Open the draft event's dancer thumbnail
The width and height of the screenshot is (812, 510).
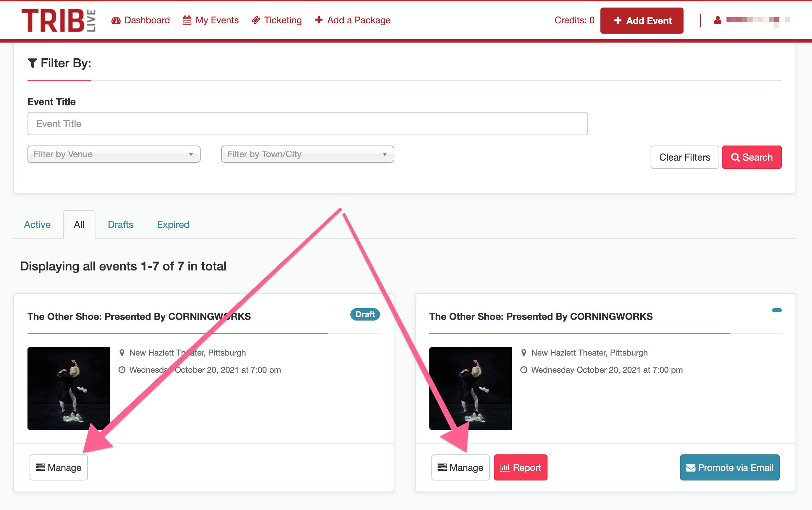(69, 389)
